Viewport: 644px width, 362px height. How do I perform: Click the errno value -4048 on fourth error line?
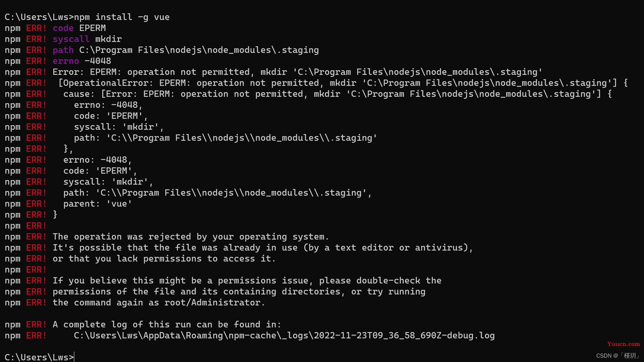point(98,61)
